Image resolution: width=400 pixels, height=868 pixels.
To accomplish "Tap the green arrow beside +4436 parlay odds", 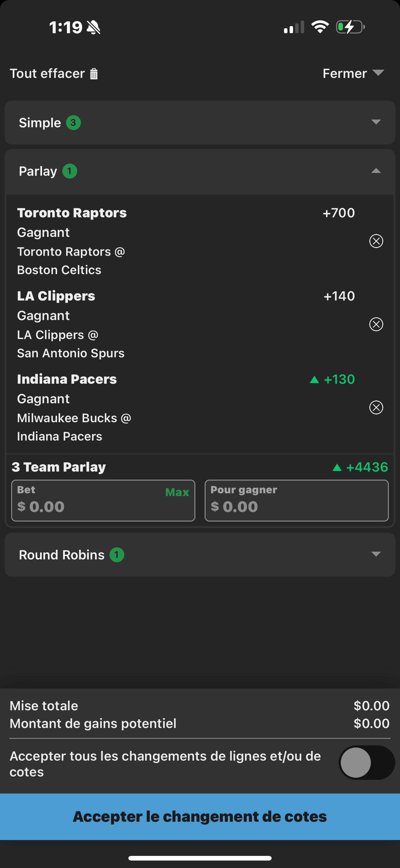I will click(337, 467).
